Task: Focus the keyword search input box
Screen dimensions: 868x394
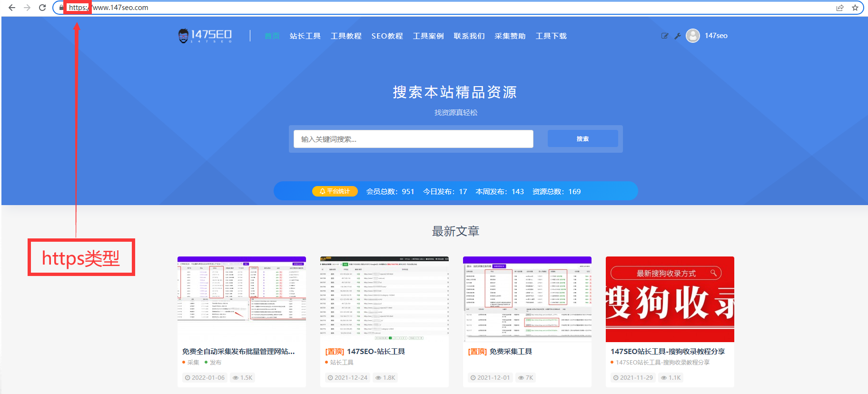Action: 413,139
